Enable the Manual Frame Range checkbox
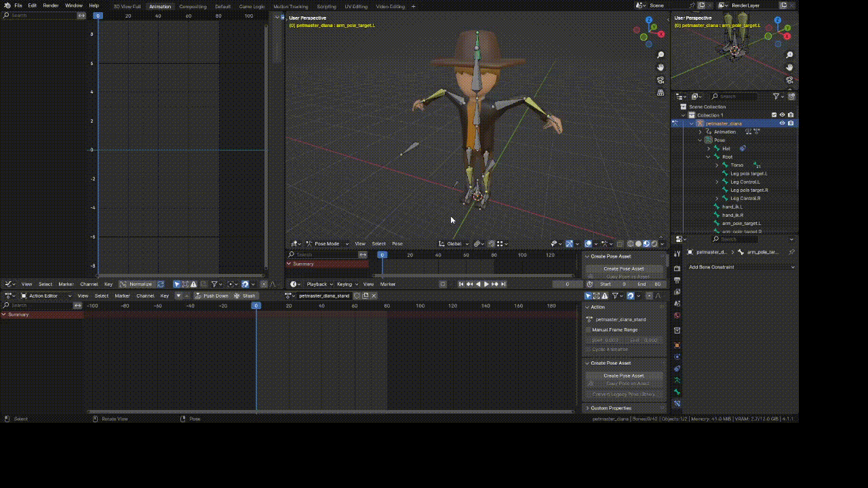 [589, 329]
